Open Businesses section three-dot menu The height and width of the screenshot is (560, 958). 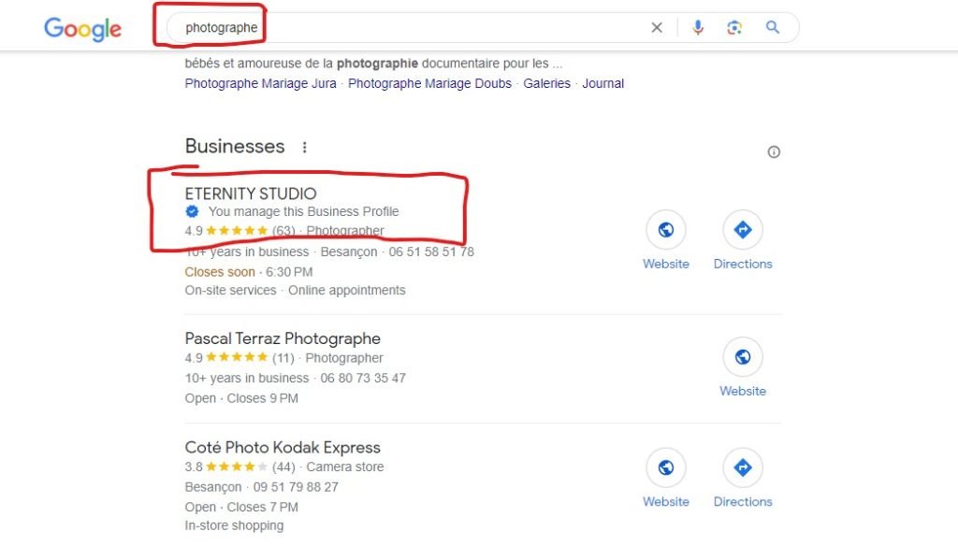[304, 148]
